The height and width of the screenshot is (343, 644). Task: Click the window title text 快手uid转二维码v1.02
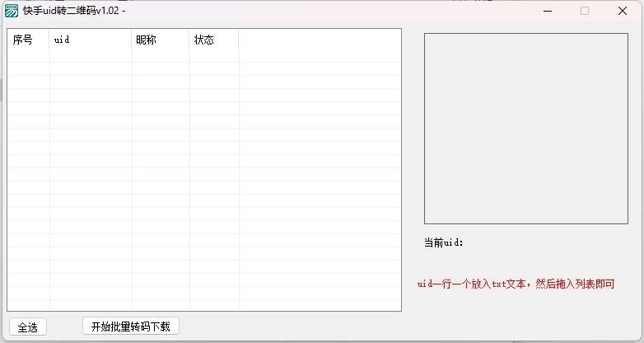(74, 11)
